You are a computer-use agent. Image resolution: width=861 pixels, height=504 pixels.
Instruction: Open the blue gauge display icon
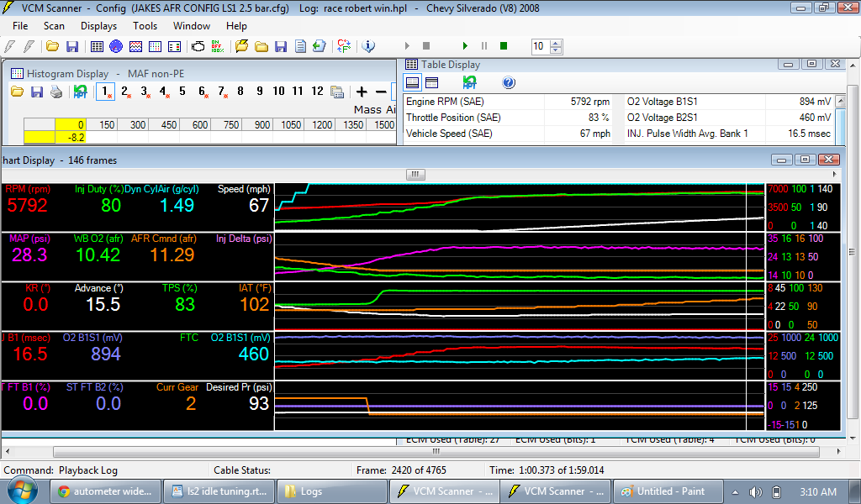pos(116,46)
